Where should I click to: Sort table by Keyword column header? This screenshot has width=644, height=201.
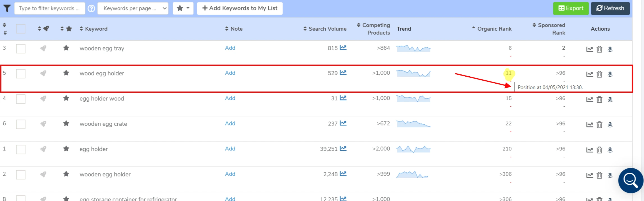point(93,29)
